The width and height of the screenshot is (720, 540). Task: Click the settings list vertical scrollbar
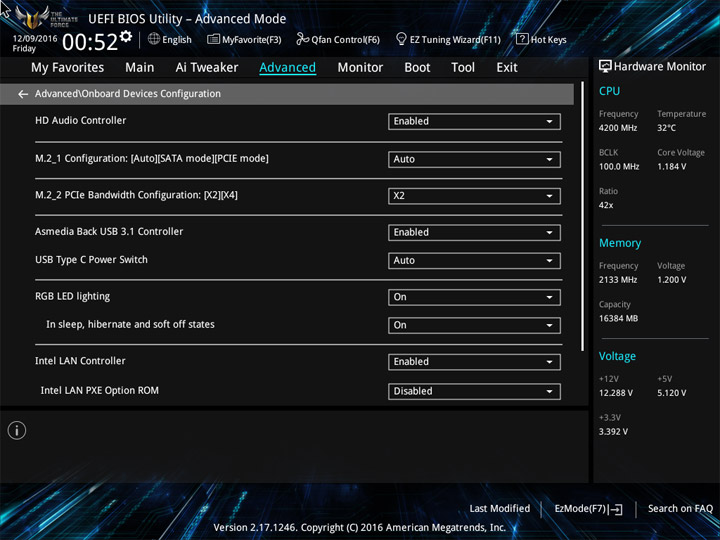pyautogui.click(x=583, y=216)
